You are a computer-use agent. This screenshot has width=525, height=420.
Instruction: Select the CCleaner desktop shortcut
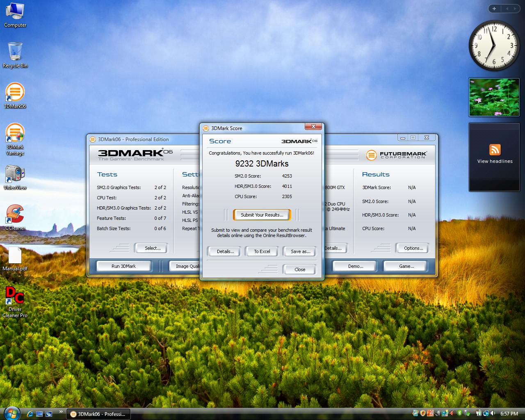pos(15,218)
